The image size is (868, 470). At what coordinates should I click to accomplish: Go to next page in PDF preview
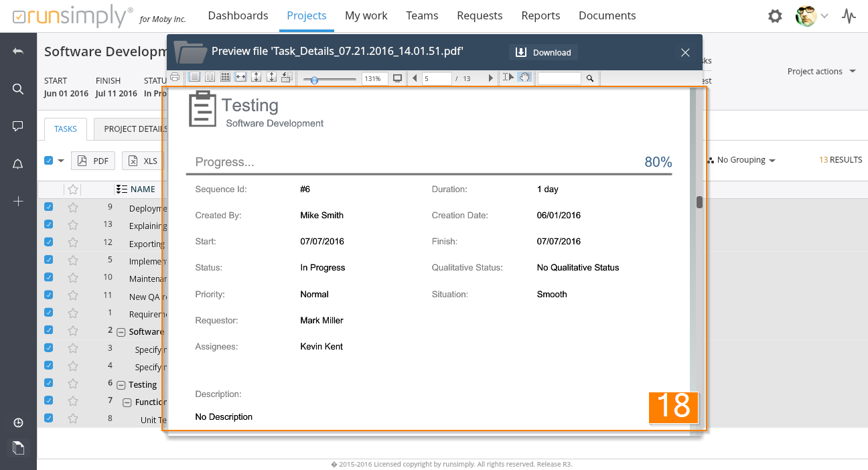pyautogui.click(x=491, y=78)
